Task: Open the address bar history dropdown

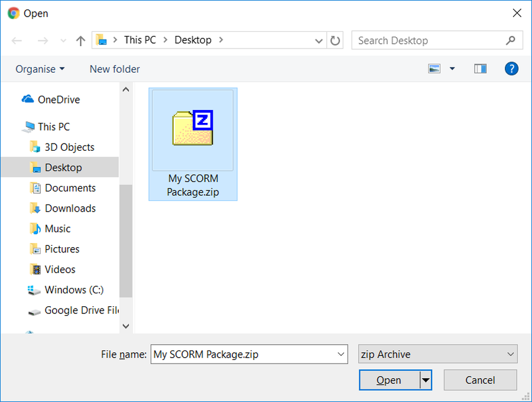Action: [319, 41]
